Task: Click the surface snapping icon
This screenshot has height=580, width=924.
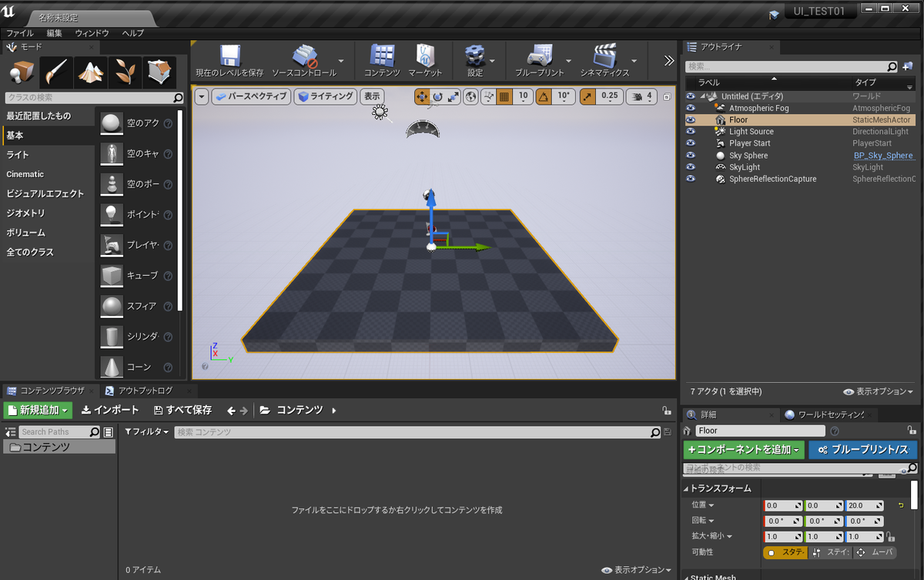Action: [490, 96]
